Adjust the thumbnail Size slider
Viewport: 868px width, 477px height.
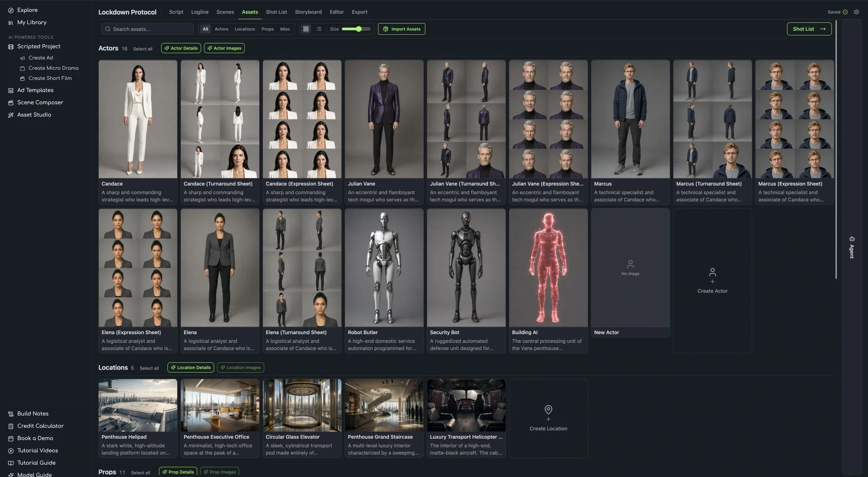click(356, 29)
